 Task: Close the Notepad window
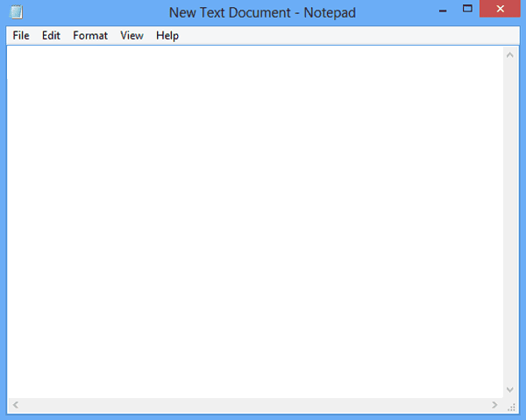[x=500, y=9]
